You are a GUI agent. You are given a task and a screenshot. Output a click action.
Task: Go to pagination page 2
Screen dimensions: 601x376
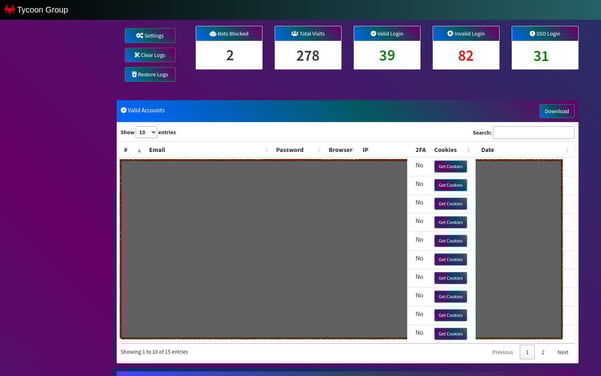click(543, 352)
